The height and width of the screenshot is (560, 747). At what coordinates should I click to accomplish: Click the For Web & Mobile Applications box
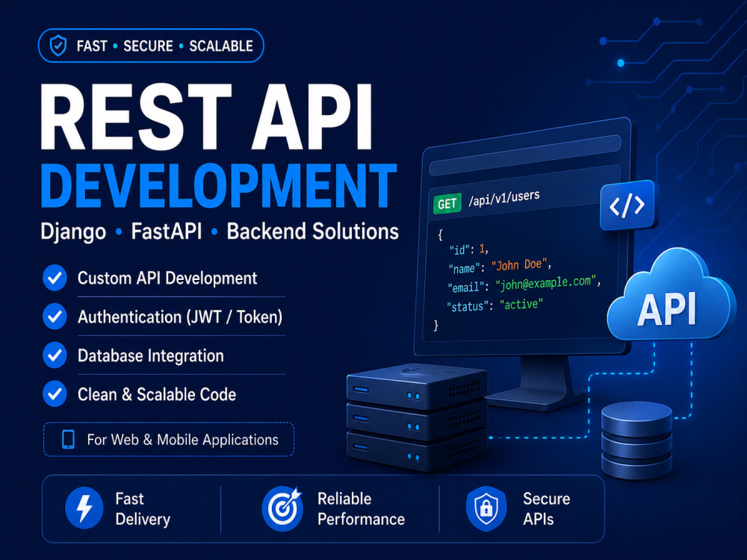pos(169,439)
